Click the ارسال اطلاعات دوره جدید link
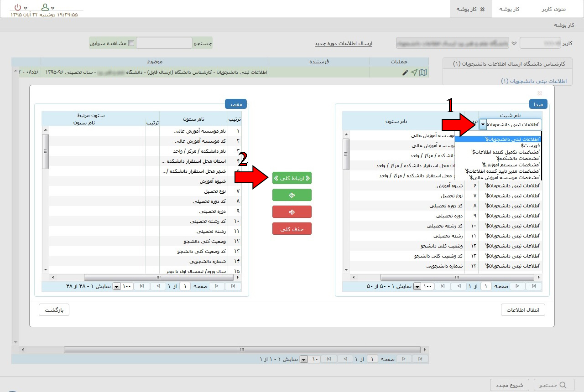 tap(343, 43)
